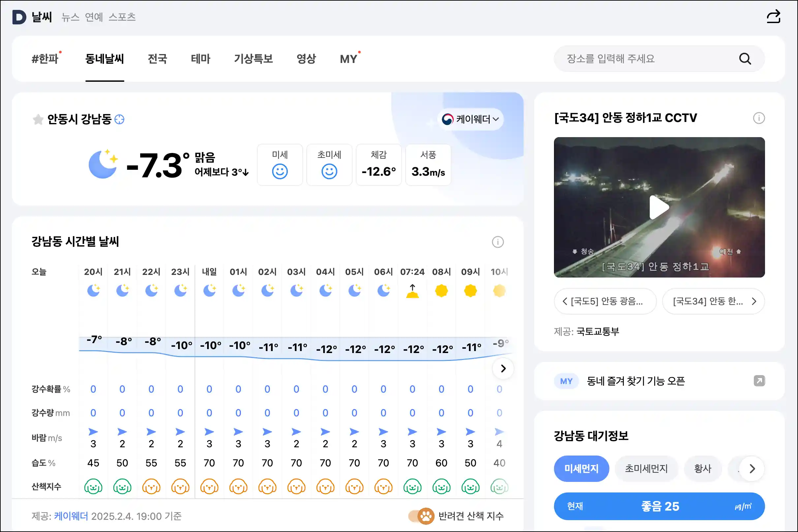798x532 pixels.
Task: Click the share icon at top right
Action: coord(773,16)
